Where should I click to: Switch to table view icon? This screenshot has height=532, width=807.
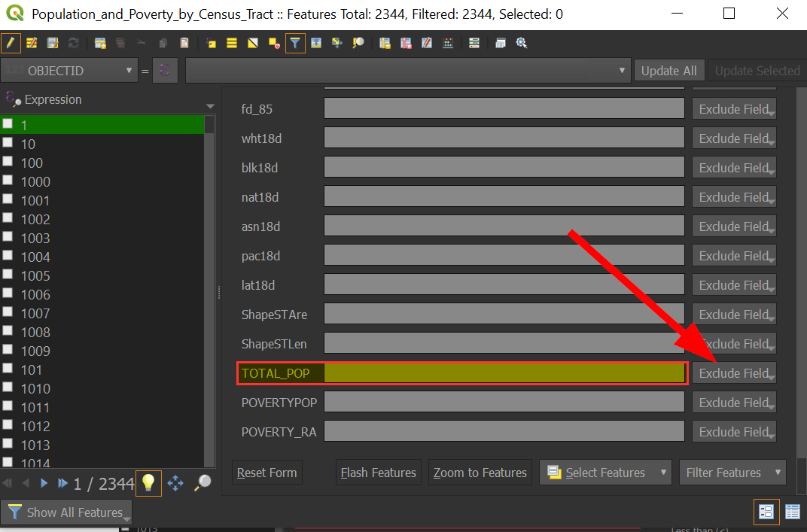click(793, 512)
